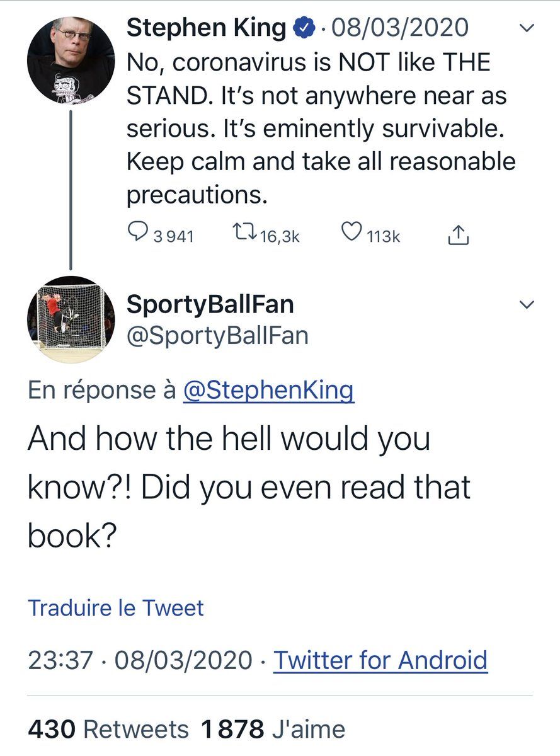View the 430 Retweets list
The width and height of the screenshot is (560, 756).
108,730
